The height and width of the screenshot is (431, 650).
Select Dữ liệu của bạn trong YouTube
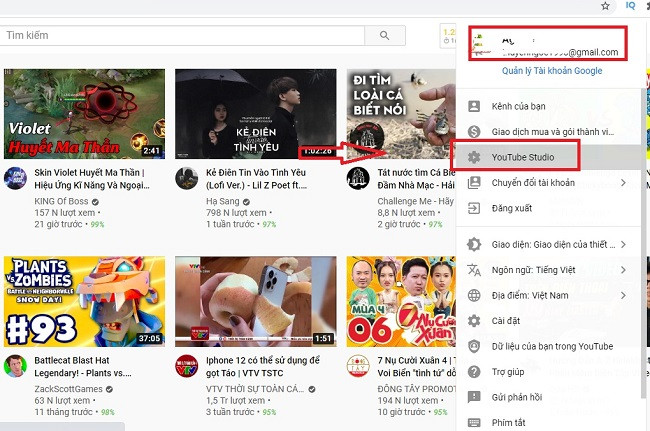pyautogui.click(x=548, y=346)
